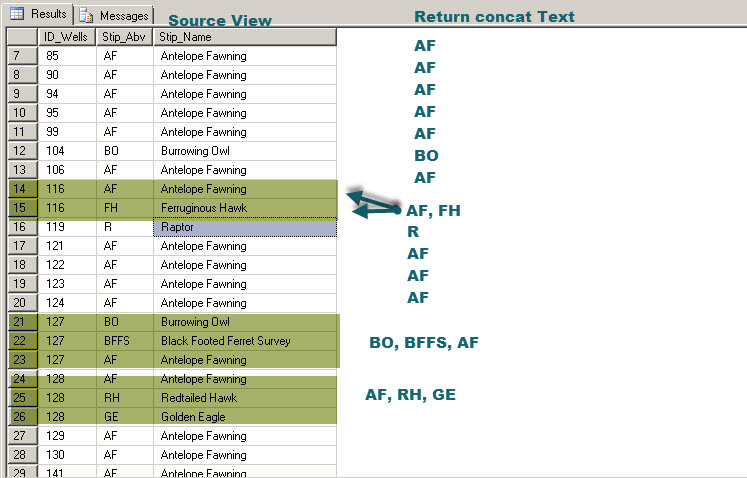Select the Redtailed Hawk cell
The width and height of the screenshot is (747, 478).
point(245,398)
